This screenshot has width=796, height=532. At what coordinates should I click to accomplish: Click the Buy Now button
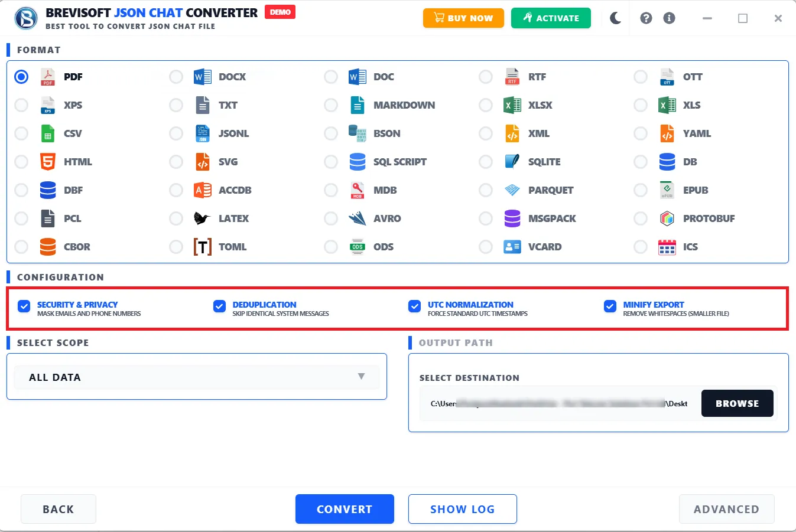tap(463, 18)
